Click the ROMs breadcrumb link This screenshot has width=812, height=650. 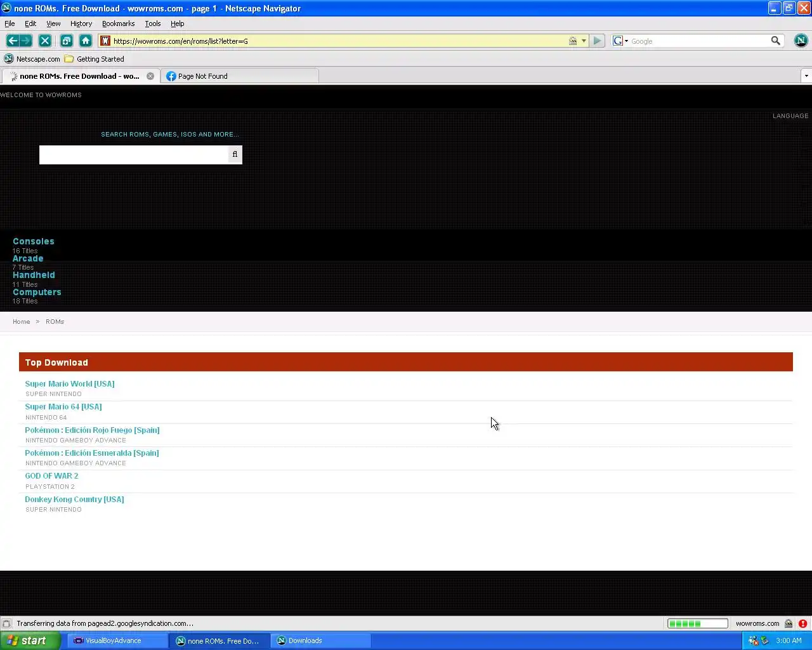pyautogui.click(x=55, y=322)
